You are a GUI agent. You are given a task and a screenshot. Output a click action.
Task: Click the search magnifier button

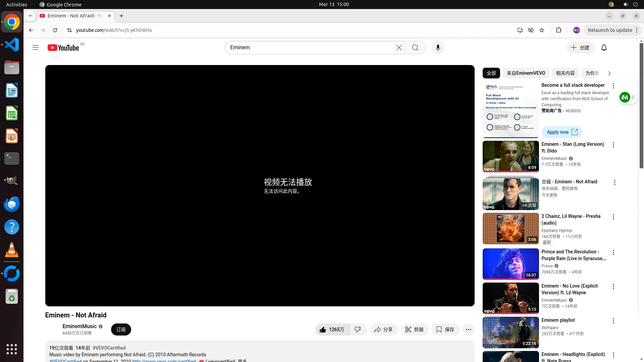pyautogui.click(x=415, y=48)
